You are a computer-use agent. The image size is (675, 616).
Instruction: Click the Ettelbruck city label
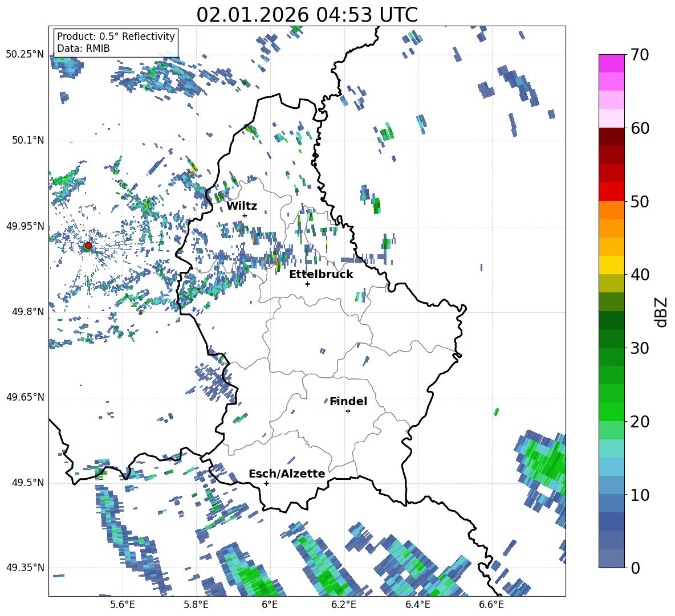pos(321,275)
